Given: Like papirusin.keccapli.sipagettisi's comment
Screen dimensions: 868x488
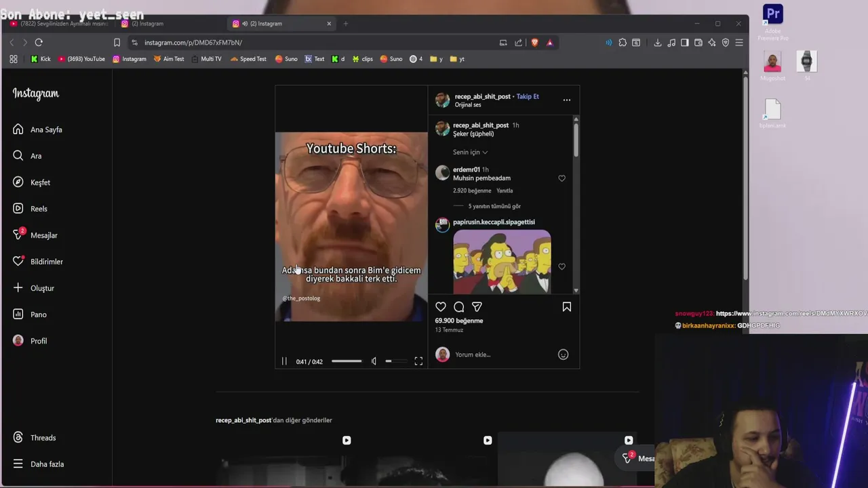Looking at the screenshot, I should [561, 267].
